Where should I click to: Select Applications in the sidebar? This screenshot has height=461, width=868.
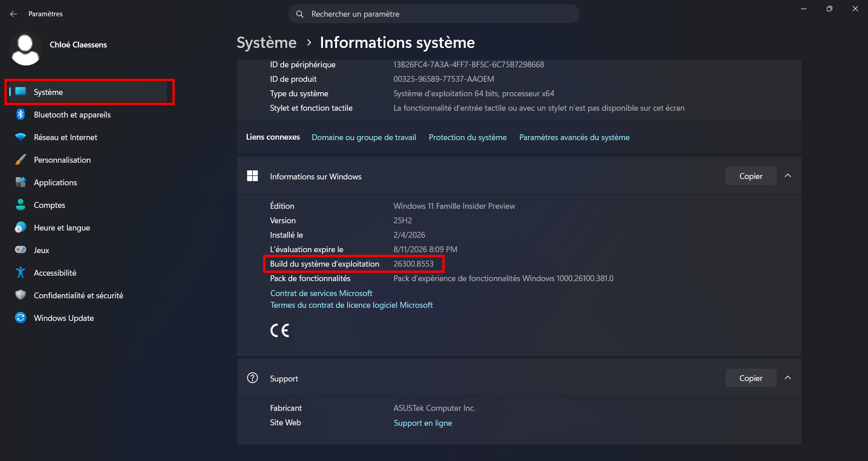click(x=88, y=182)
